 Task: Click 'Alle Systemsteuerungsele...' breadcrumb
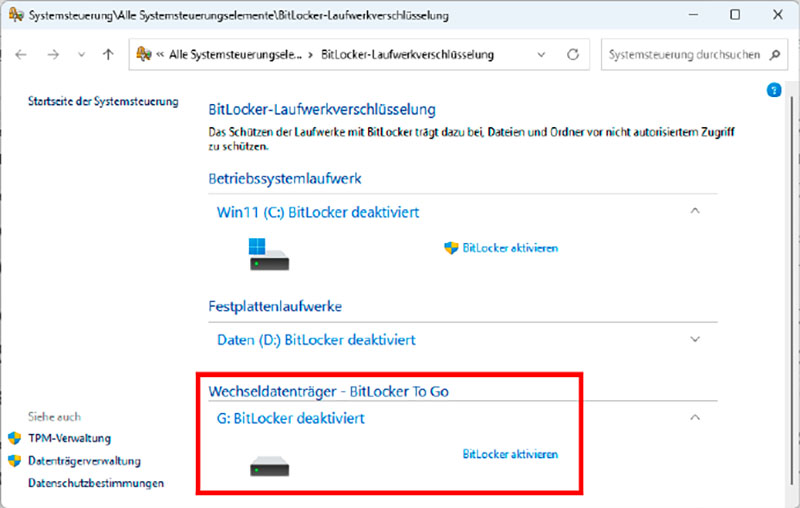235,55
